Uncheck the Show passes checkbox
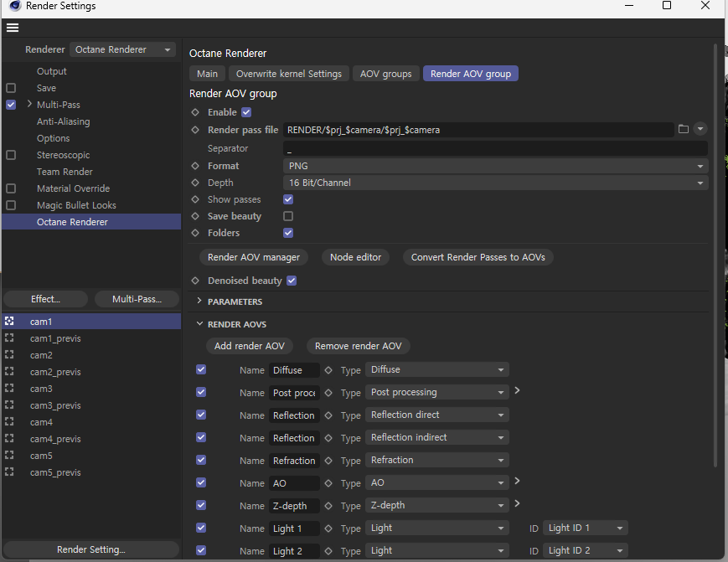The height and width of the screenshot is (562, 728). coord(288,199)
